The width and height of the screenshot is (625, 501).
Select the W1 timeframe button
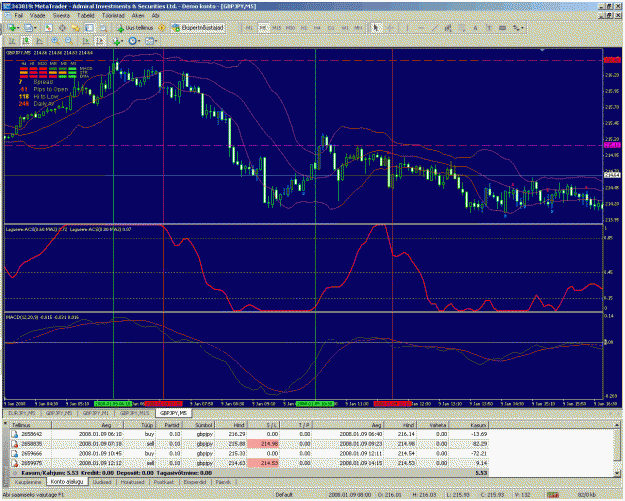345,28
